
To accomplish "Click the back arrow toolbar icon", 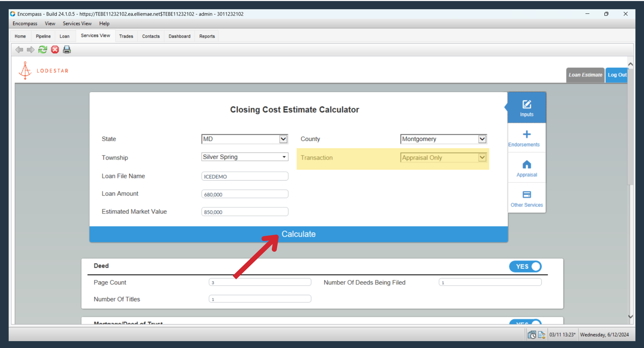I will click(x=19, y=50).
